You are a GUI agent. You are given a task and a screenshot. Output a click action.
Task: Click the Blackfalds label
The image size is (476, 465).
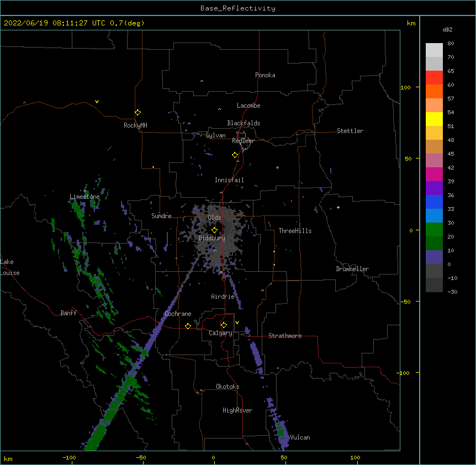(244, 123)
